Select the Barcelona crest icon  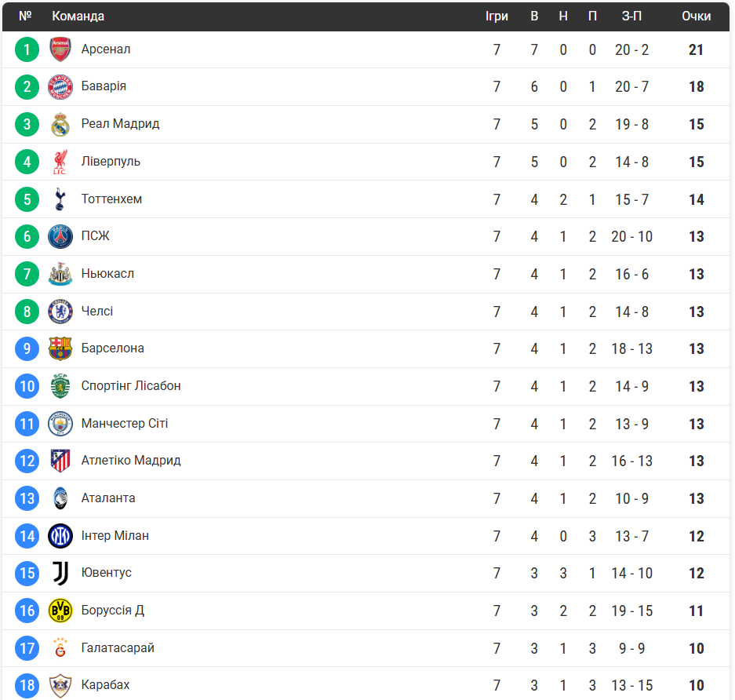(60, 348)
